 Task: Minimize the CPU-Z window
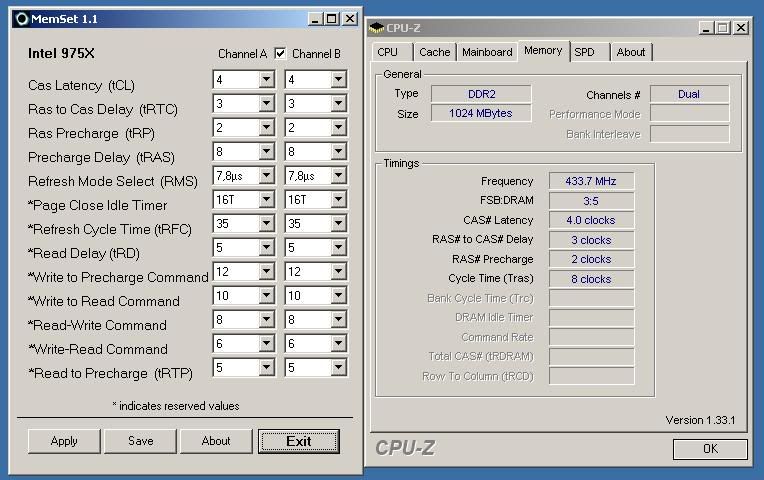tap(706, 28)
